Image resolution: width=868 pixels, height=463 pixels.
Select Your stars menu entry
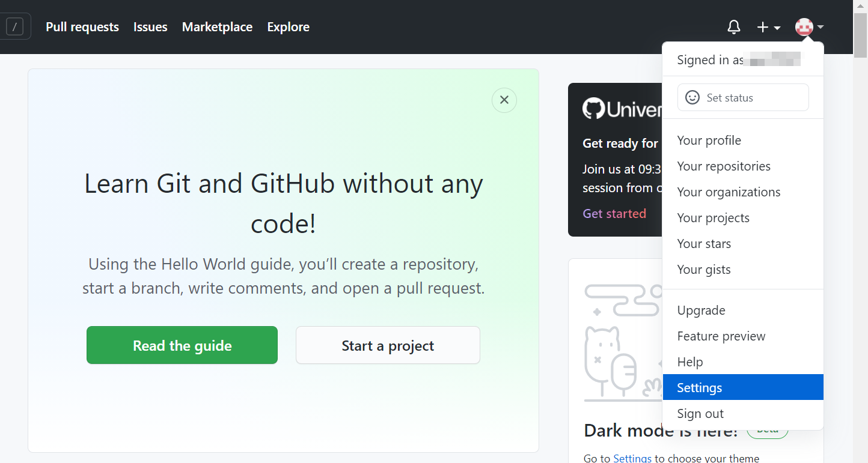(x=743, y=244)
